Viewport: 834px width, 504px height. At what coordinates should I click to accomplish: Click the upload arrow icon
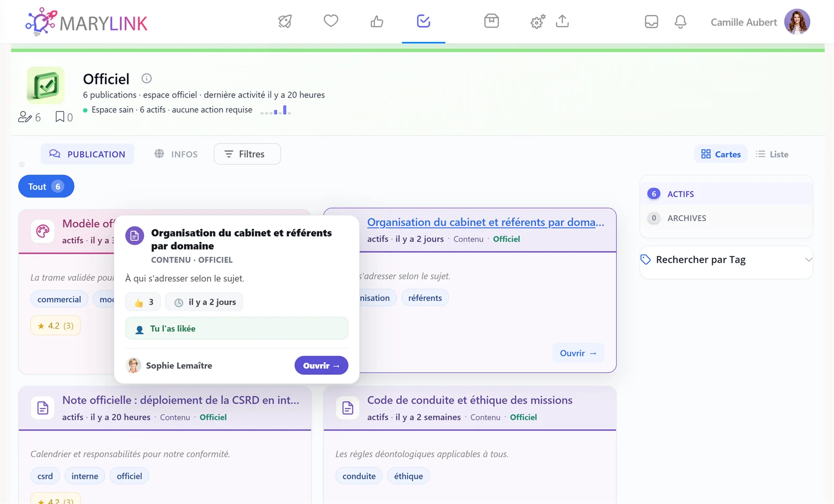click(x=562, y=21)
